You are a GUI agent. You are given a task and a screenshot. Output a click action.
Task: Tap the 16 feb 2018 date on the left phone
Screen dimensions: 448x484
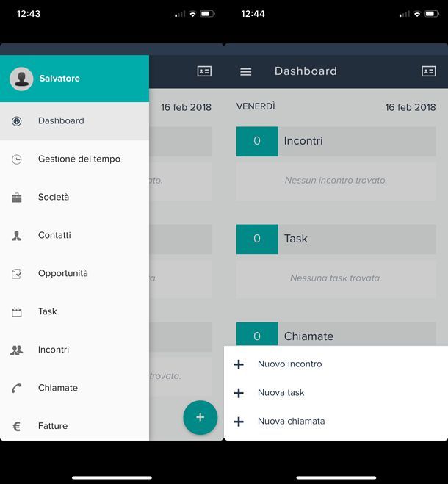tap(186, 107)
